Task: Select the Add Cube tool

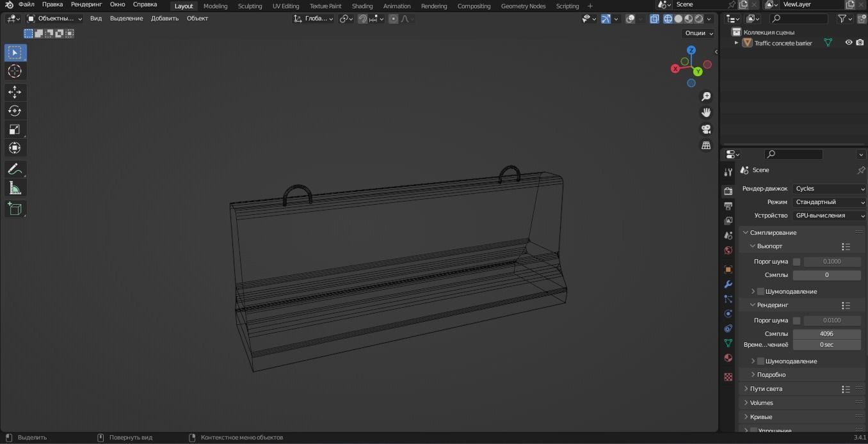Action: 15,209
